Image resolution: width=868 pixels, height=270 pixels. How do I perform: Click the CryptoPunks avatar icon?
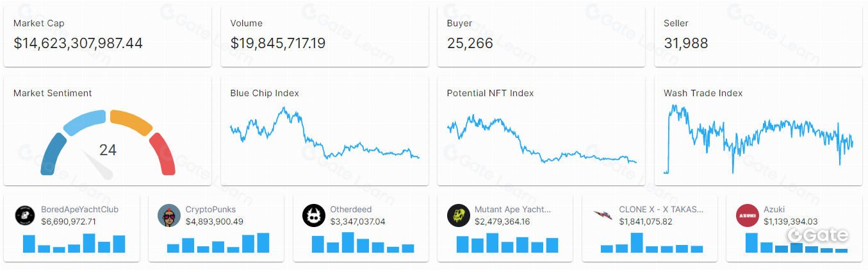[x=169, y=215]
